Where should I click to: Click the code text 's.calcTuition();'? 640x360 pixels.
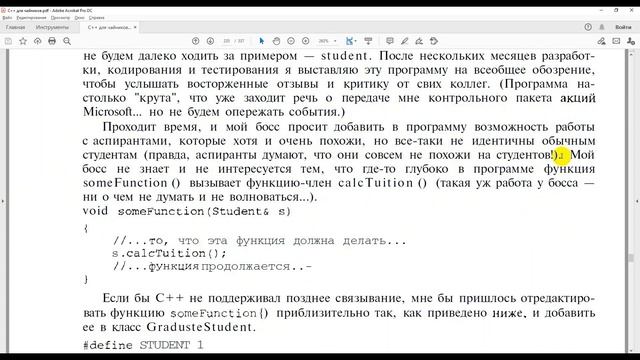tap(169, 253)
